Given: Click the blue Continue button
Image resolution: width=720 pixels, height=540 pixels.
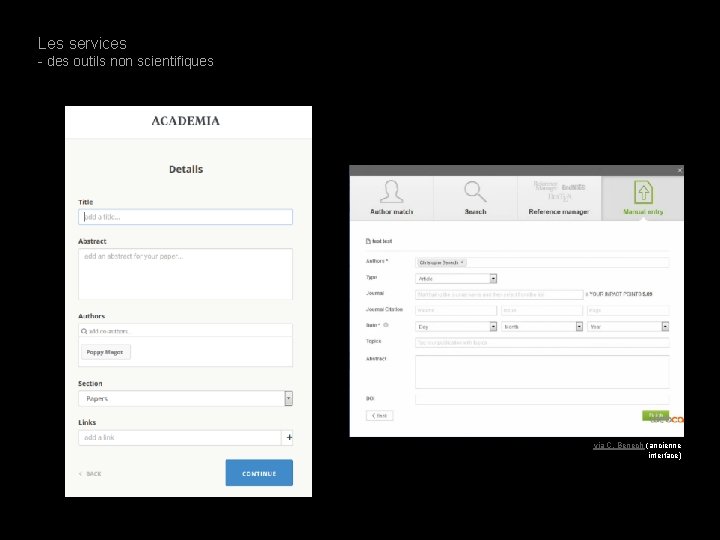Looking at the screenshot, I should click(259, 473).
